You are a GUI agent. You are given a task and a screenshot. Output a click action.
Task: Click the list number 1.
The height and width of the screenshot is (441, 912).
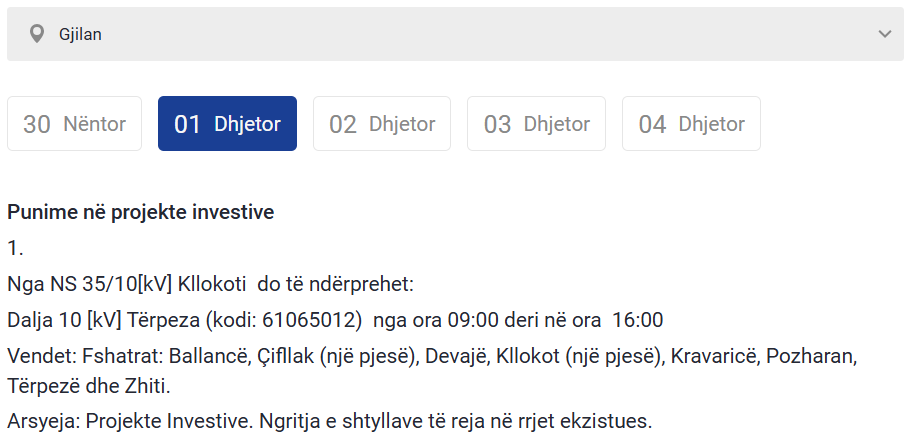(x=14, y=248)
